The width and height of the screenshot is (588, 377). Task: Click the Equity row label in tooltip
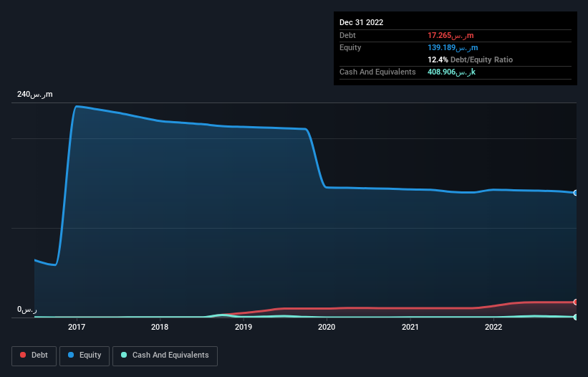pyautogui.click(x=350, y=47)
